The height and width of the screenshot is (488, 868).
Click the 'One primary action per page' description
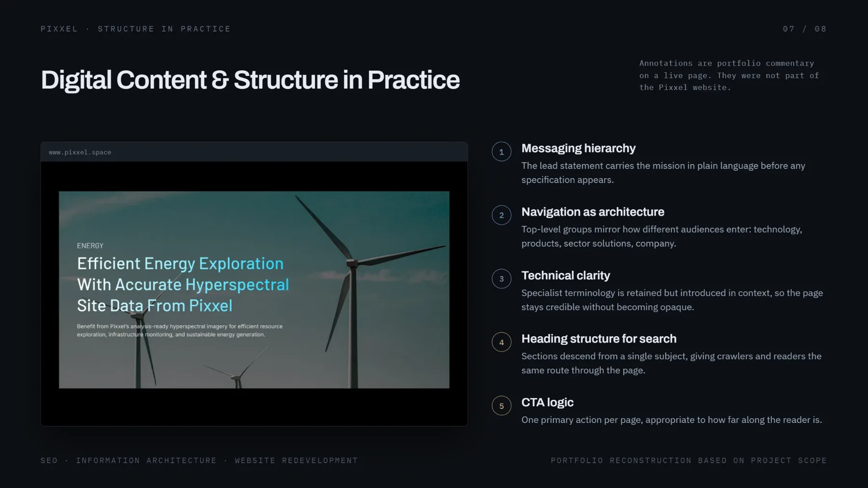coord(672,420)
